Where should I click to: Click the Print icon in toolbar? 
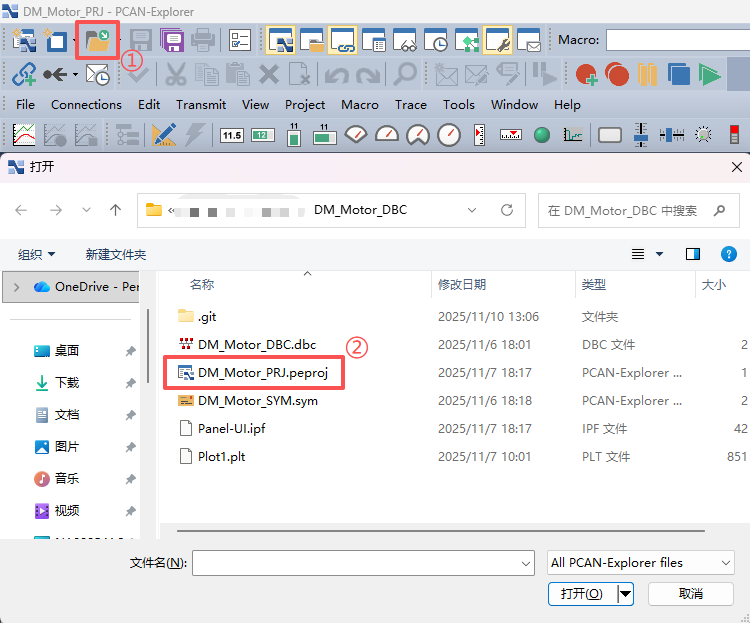pos(203,41)
